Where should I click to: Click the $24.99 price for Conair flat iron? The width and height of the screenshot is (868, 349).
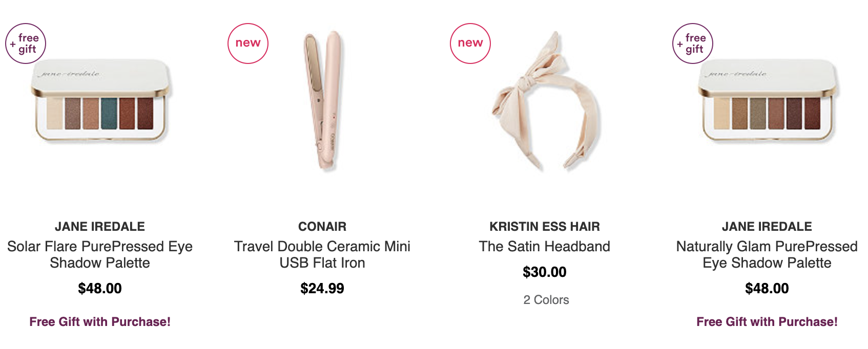tap(322, 289)
